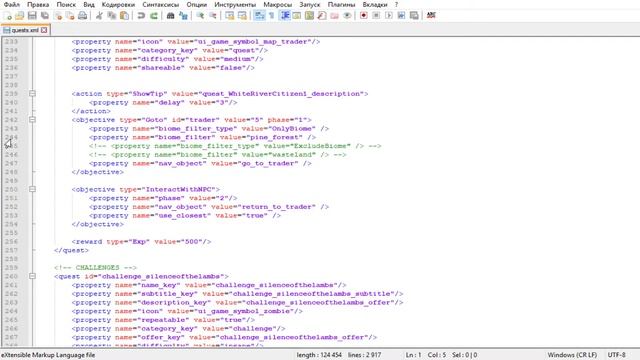
Task: Close current document via toolbar icon
Action: click(x=58, y=16)
